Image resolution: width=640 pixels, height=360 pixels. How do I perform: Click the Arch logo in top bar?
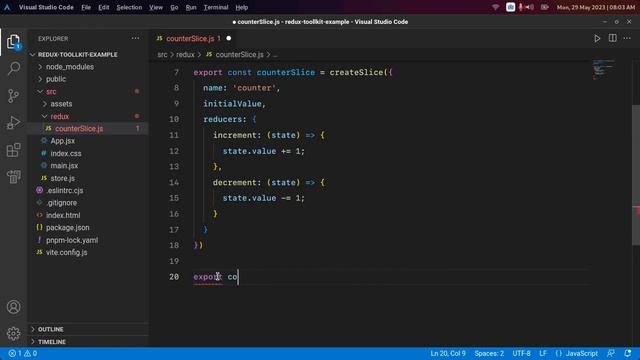pyautogui.click(x=7, y=7)
